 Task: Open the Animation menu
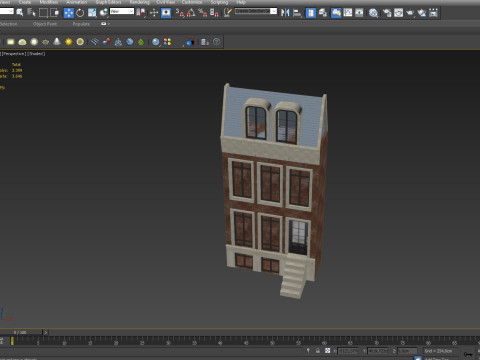(x=77, y=2)
